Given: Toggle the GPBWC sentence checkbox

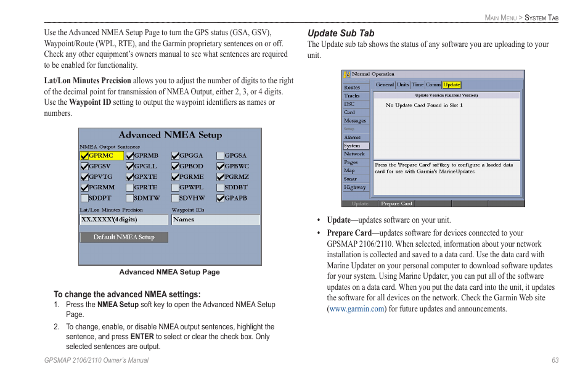Looking at the screenshot, I should 221,166.
